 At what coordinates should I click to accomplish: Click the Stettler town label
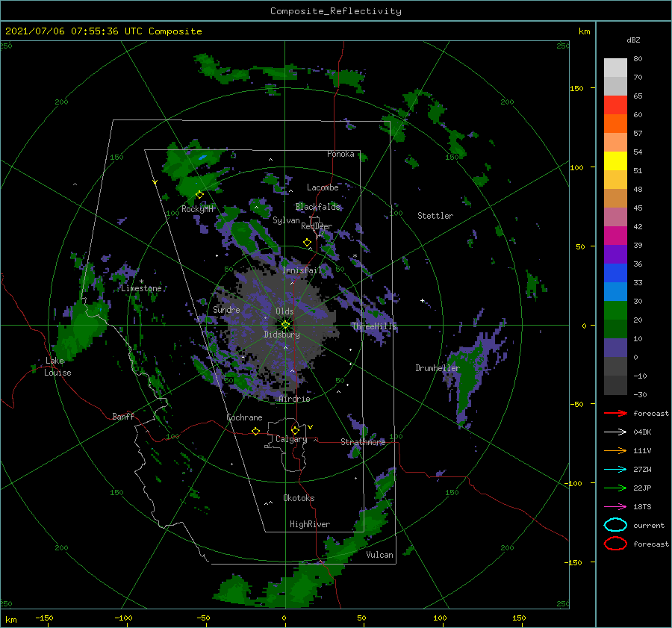point(435,216)
